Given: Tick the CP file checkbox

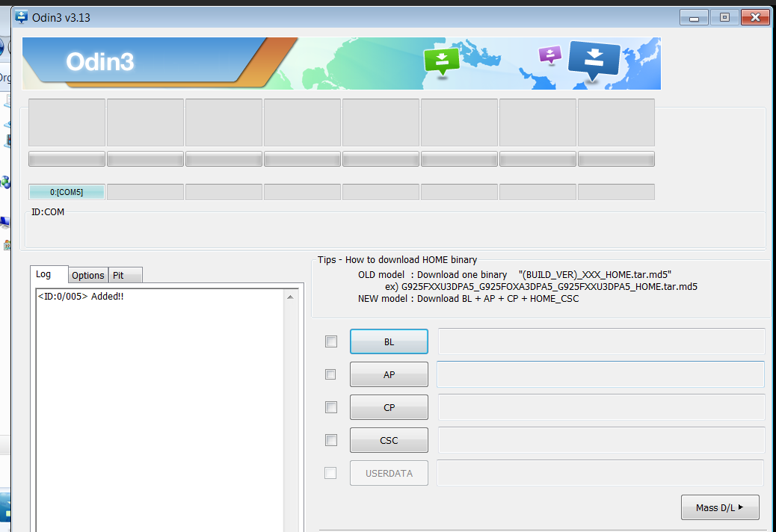Looking at the screenshot, I should pos(331,407).
